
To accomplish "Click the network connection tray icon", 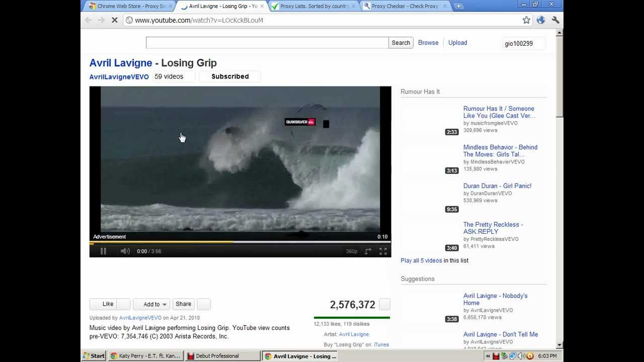I will point(512,356).
